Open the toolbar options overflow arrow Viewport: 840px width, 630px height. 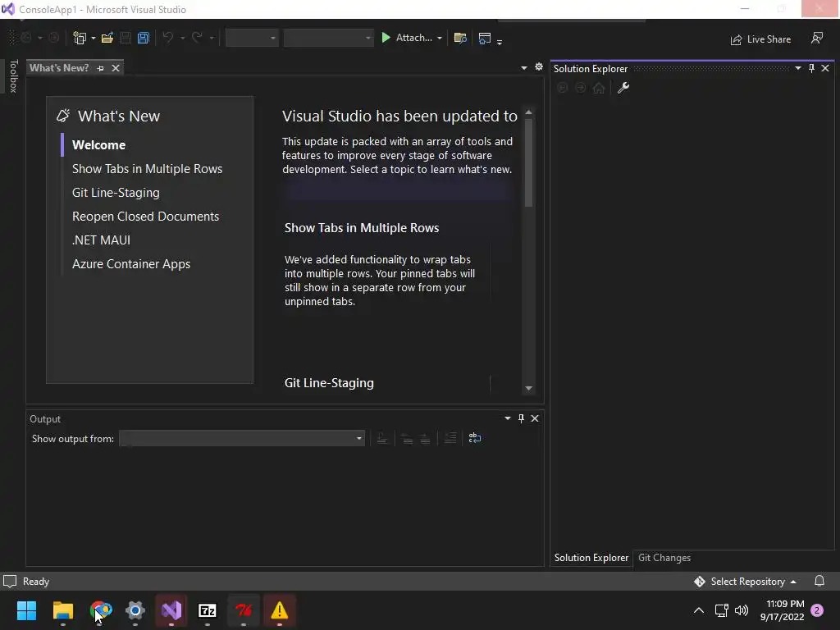click(x=500, y=41)
